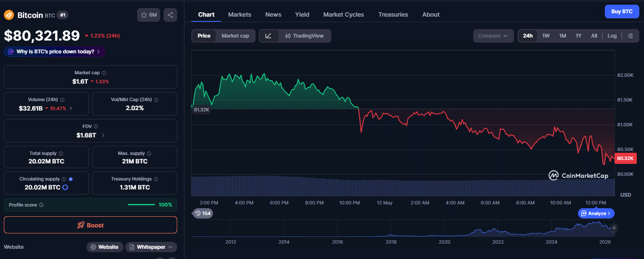Click the 154 history clock badge

tap(202, 213)
